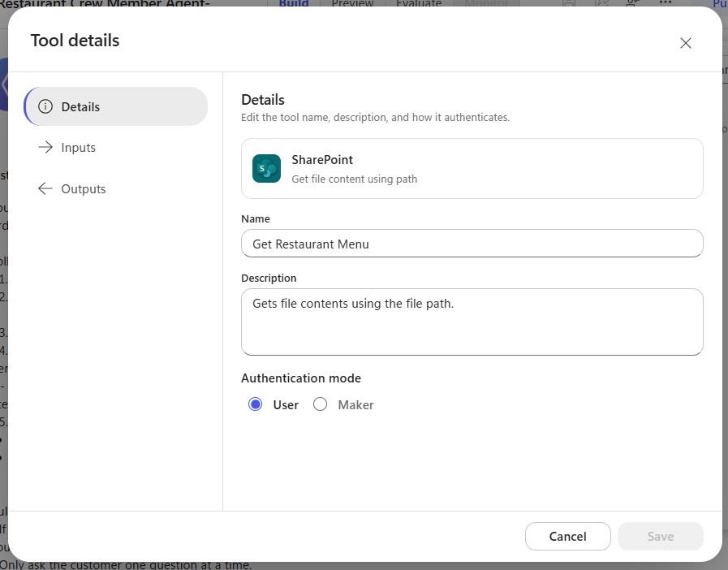The height and width of the screenshot is (570, 728).
Task: Click into the Description text area
Action: point(472,322)
